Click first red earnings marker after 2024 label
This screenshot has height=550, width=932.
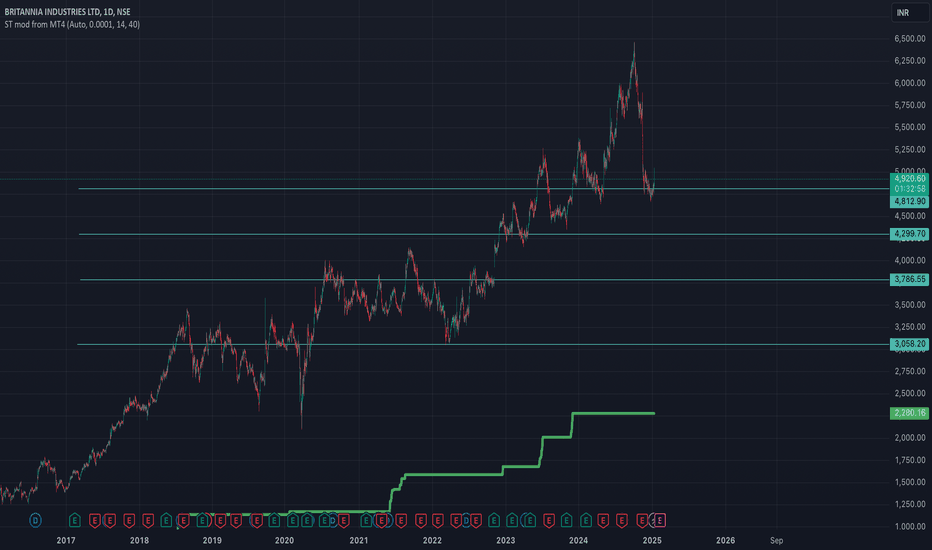click(x=603, y=520)
